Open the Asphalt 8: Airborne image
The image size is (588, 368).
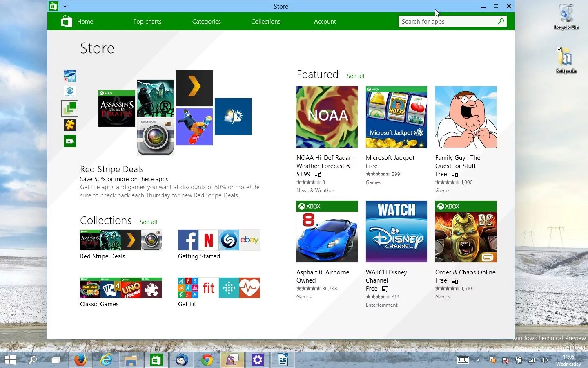coord(327,231)
